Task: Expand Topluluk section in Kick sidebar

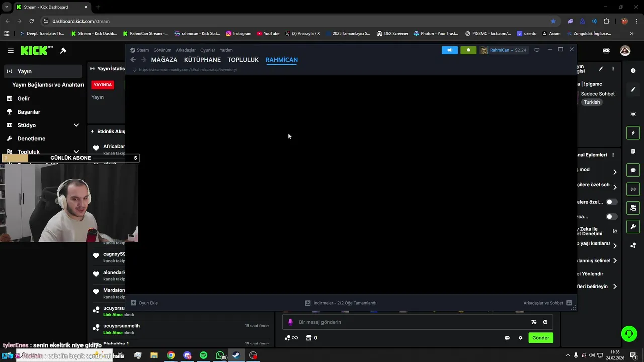Action: pos(76,152)
